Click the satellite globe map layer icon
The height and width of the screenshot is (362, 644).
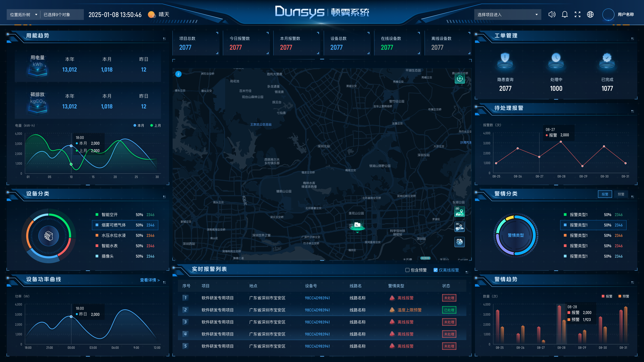459,242
